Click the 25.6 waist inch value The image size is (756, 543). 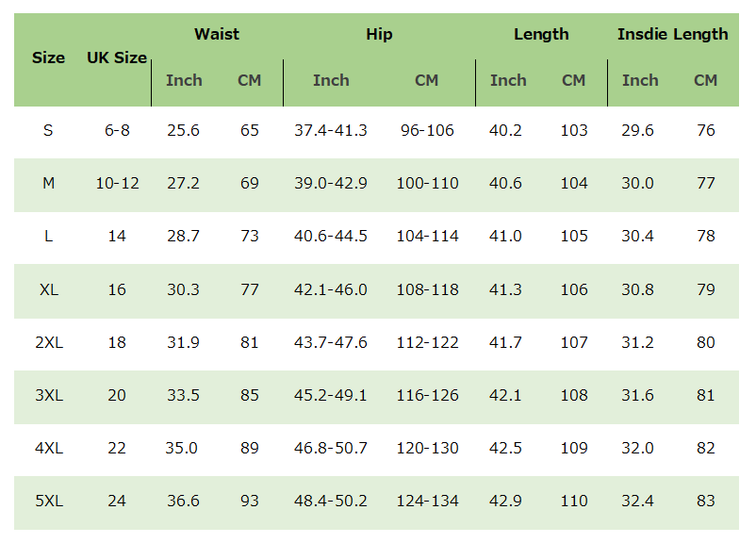coord(184,130)
